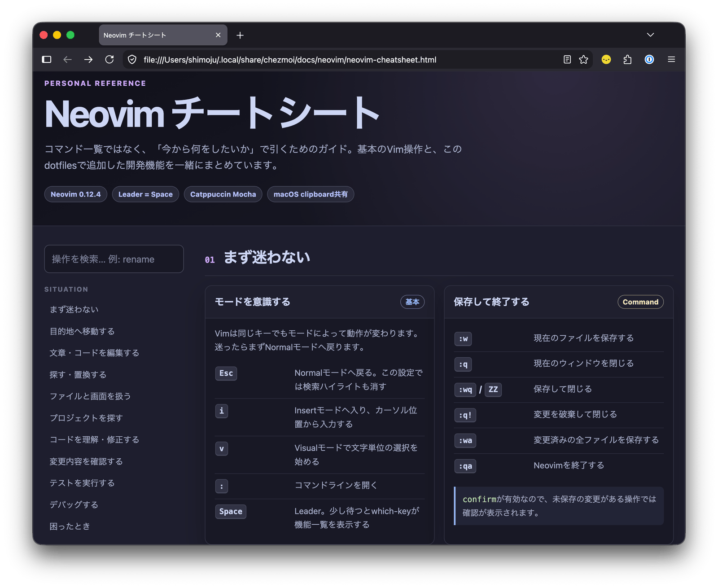Image resolution: width=718 pixels, height=588 pixels.
Task: Go forward with the right arrow
Action: coord(88,60)
